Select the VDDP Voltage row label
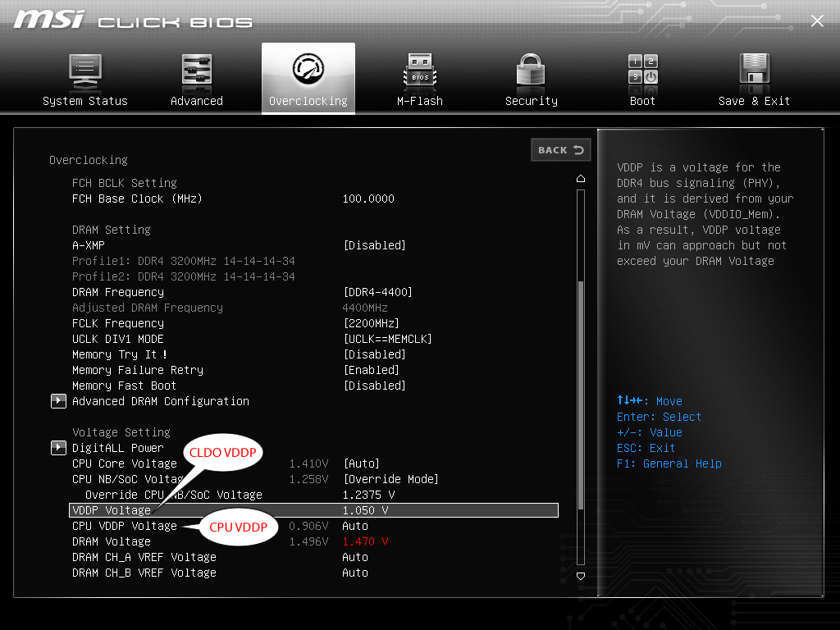Screen dimensions: 840x630 tap(112, 510)
